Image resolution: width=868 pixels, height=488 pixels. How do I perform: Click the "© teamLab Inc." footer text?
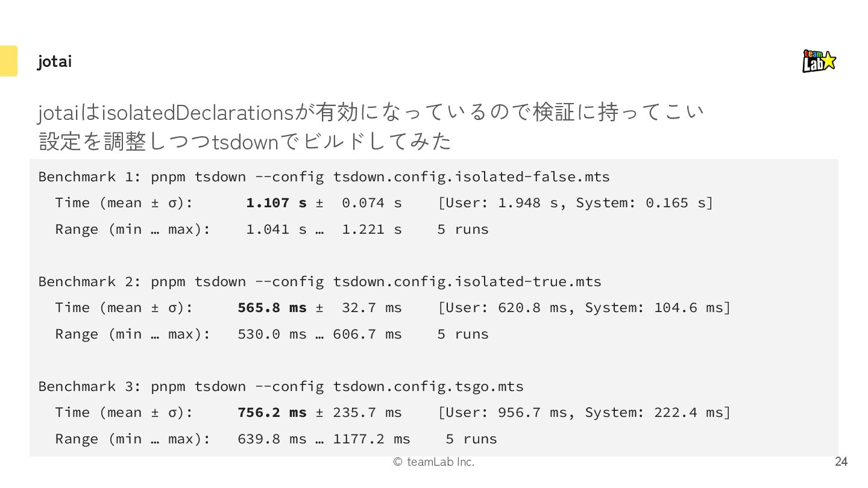(x=433, y=462)
